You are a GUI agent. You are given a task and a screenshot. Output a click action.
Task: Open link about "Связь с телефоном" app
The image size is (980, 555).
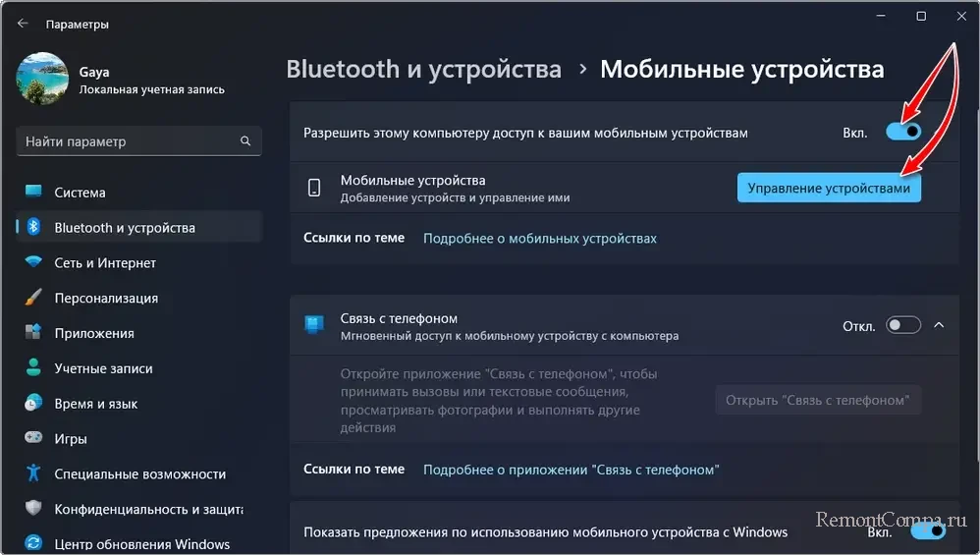(x=571, y=470)
